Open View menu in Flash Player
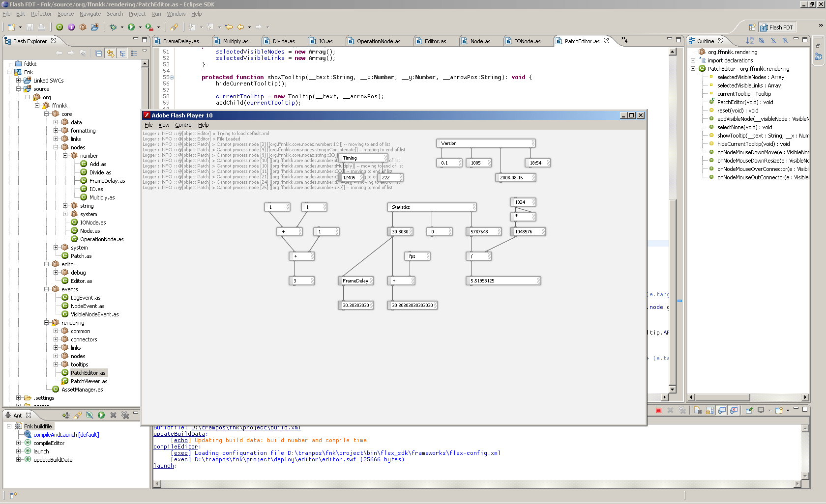826x504 pixels. click(x=164, y=125)
